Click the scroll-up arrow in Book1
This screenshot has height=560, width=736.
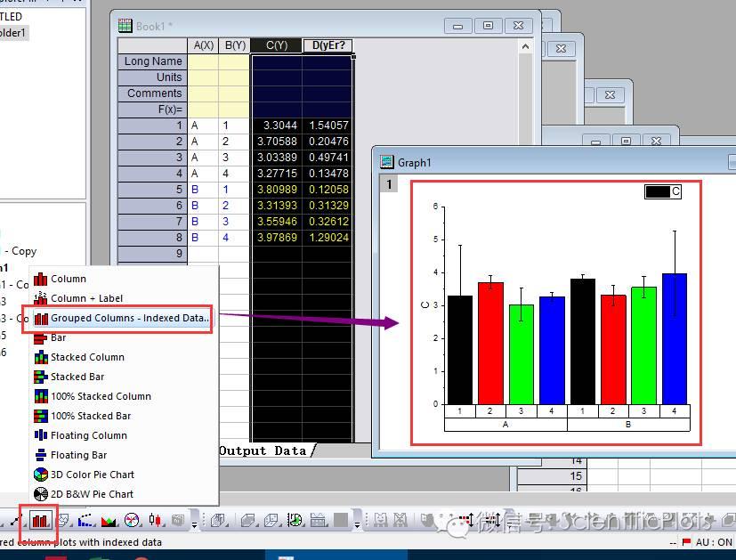pos(525,46)
